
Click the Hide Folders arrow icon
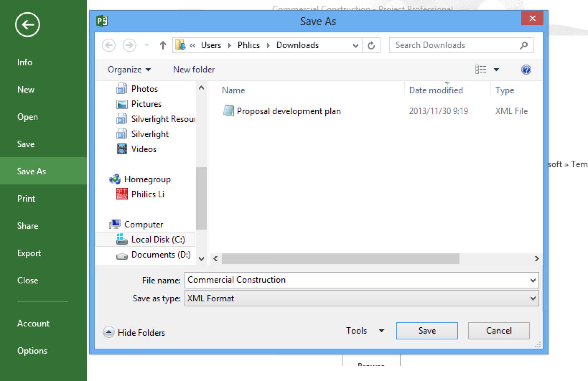click(x=108, y=332)
